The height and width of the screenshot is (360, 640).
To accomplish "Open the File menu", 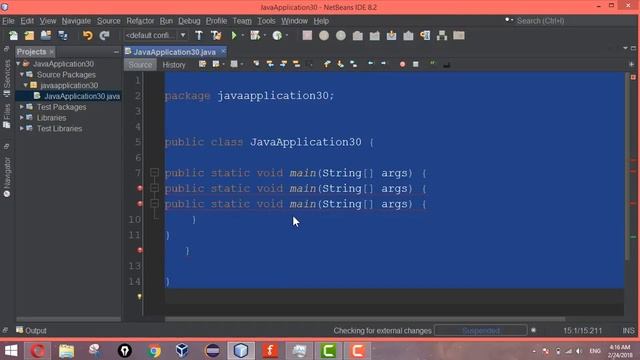I will coord(8,21).
